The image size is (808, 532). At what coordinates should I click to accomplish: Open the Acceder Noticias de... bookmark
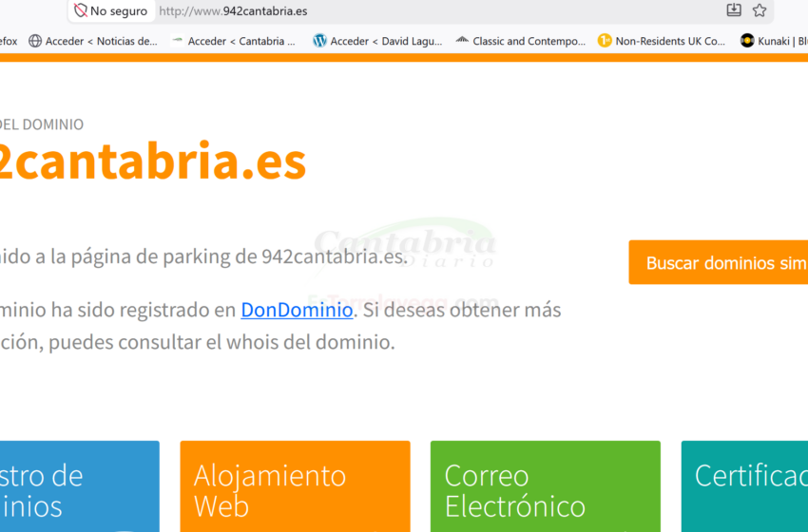click(93, 41)
